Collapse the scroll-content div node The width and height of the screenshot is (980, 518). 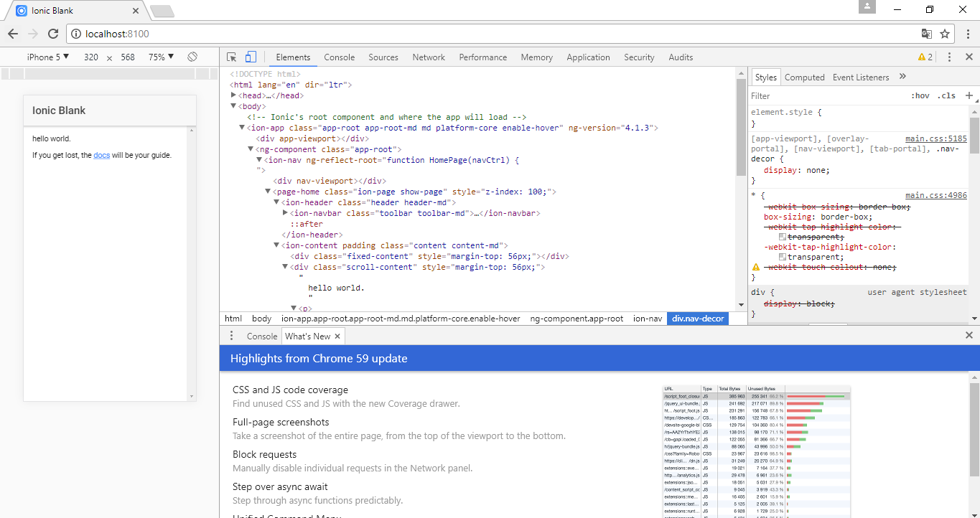point(285,267)
